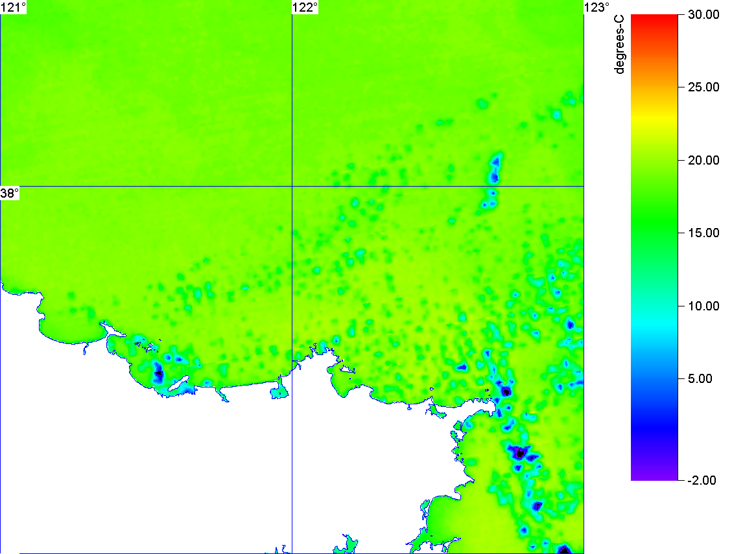This screenshot has width=756, height=554.
Task: Pick the red top of the colorbar
Action: (654, 19)
